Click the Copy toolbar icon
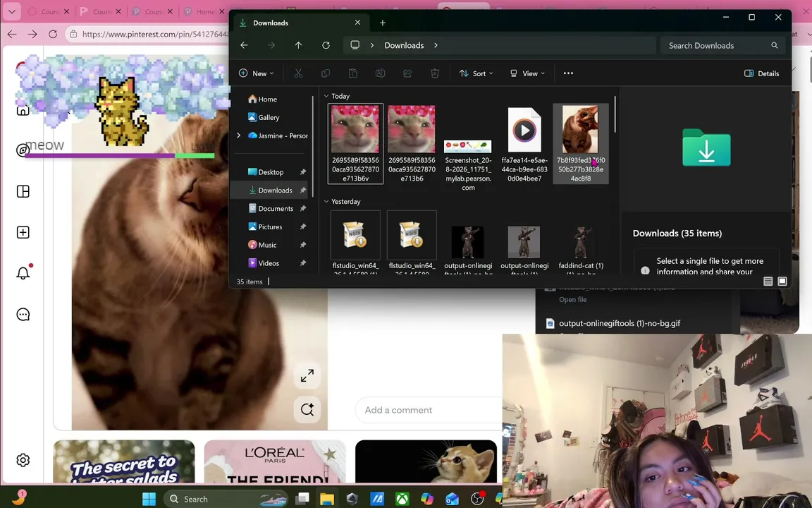 coord(325,73)
